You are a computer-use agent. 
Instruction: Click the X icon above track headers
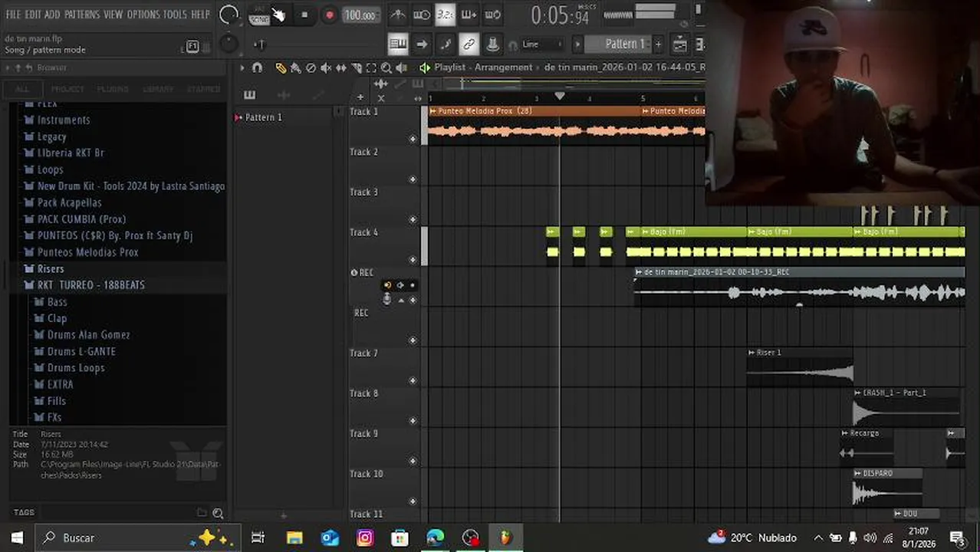[381, 97]
